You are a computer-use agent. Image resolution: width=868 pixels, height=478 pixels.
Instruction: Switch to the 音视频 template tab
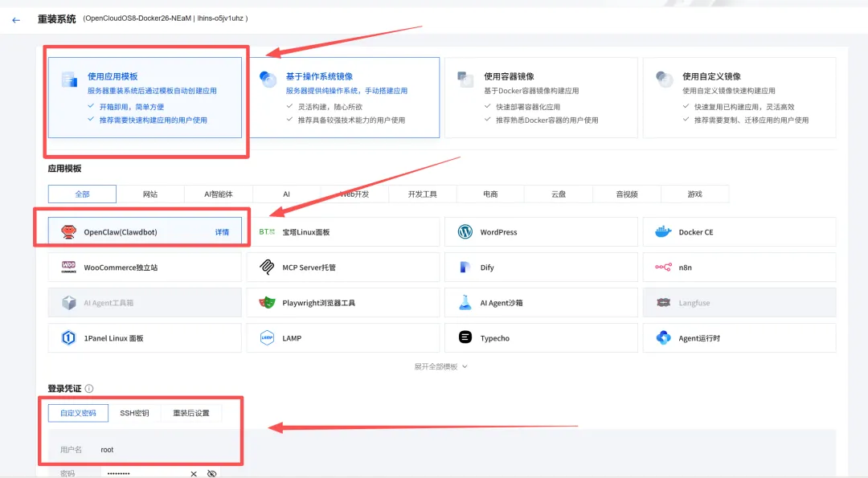627,194
